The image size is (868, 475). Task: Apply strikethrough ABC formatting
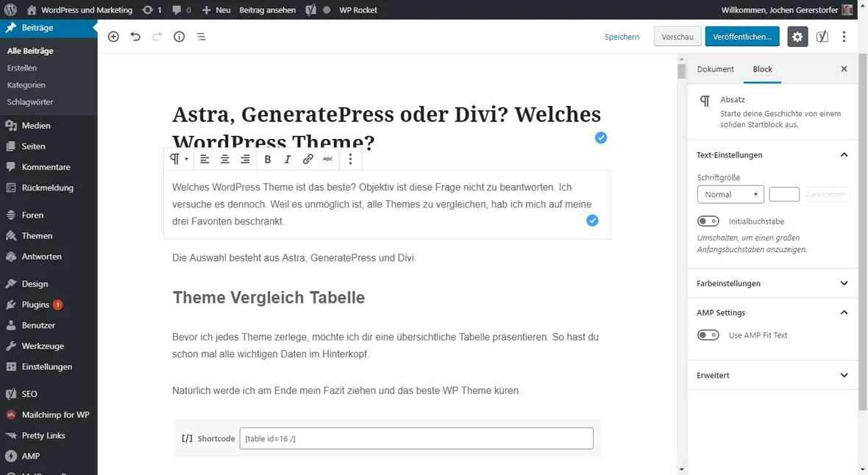(328, 160)
